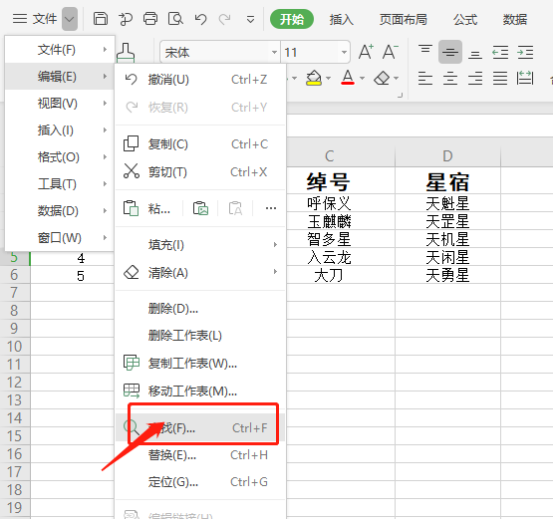Open the 宋体 font name dropdown

point(274,52)
